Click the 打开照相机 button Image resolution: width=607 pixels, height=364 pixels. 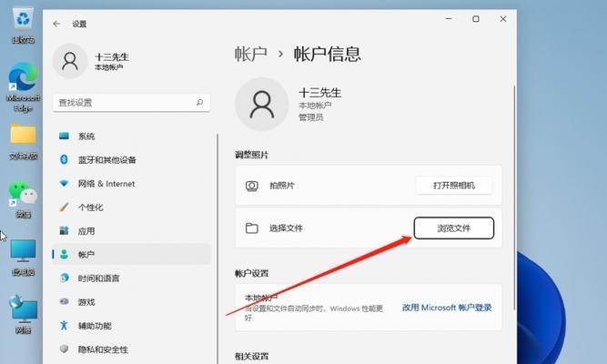tap(454, 186)
